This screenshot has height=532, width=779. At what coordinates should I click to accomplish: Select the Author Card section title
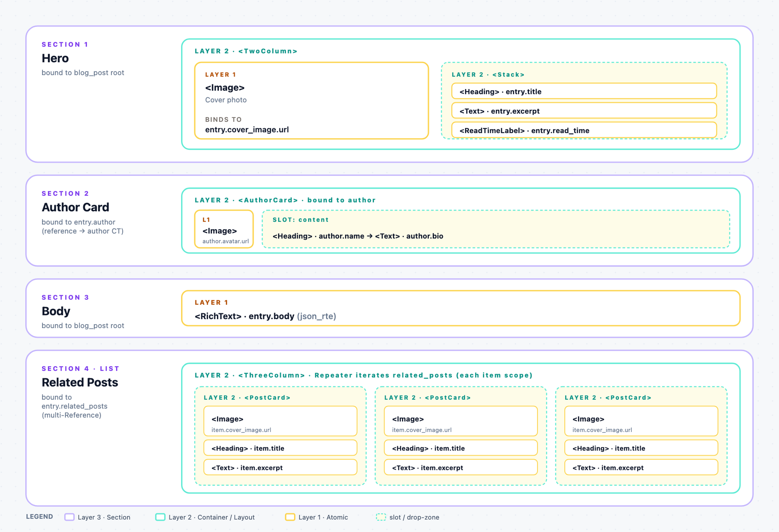(75, 207)
